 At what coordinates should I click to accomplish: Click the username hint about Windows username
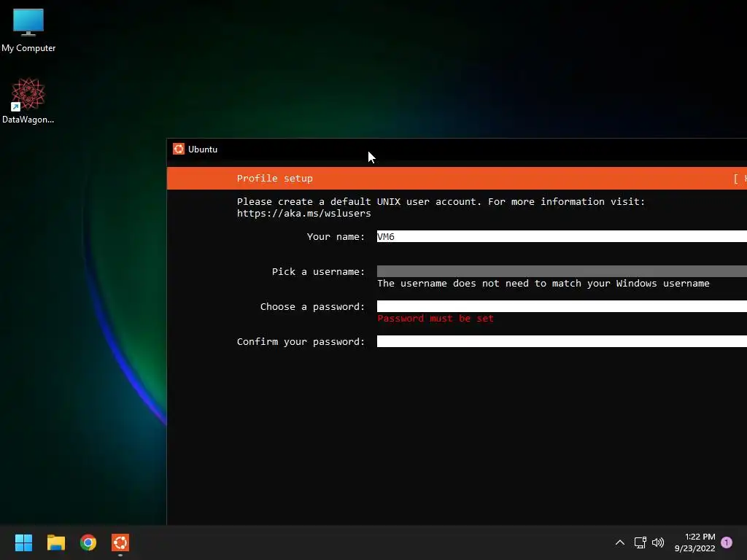tap(543, 284)
